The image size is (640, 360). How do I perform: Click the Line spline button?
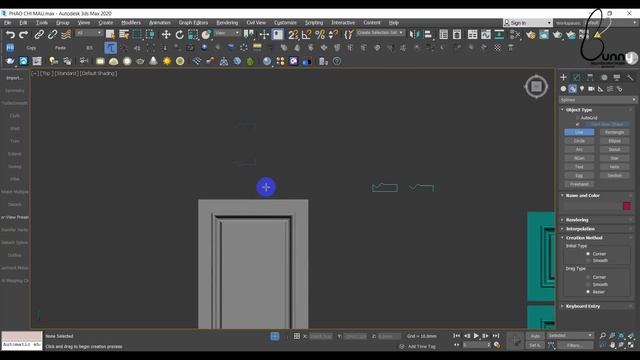coord(579,132)
